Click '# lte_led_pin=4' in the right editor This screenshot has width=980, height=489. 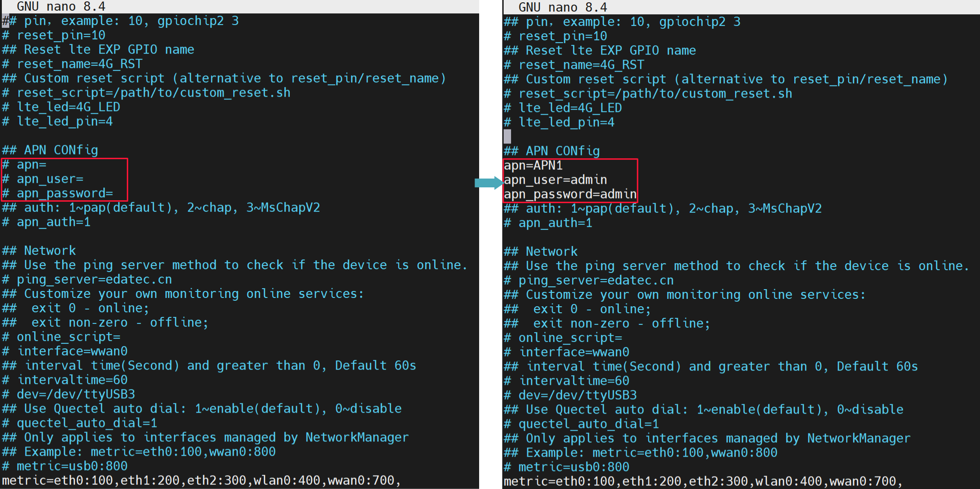(x=559, y=123)
